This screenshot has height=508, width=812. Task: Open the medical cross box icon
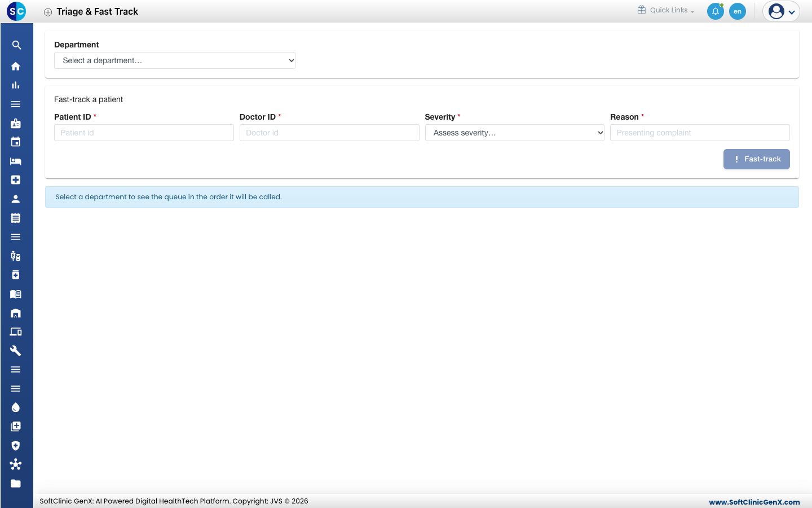coord(16,180)
